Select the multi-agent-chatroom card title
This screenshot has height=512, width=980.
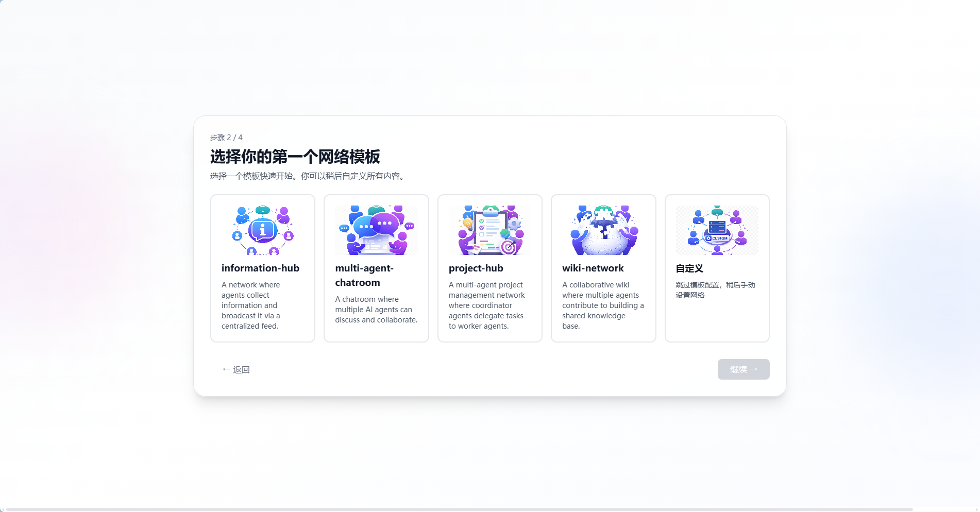[364, 276]
